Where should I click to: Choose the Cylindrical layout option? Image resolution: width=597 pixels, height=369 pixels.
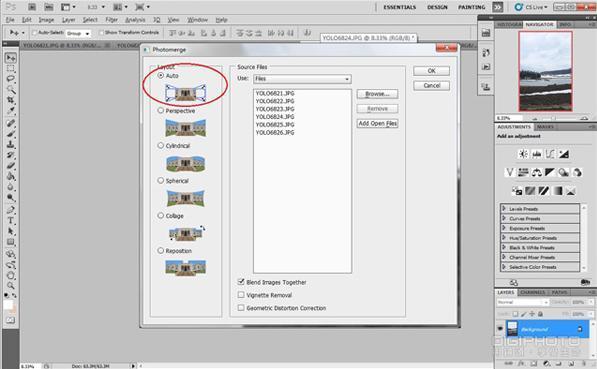tap(161, 145)
